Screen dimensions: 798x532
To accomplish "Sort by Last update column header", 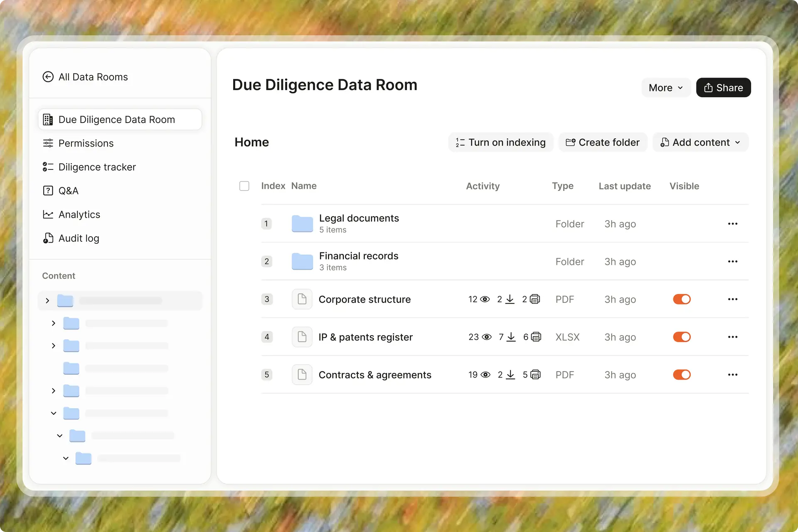I will pyautogui.click(x=625, y=186).
